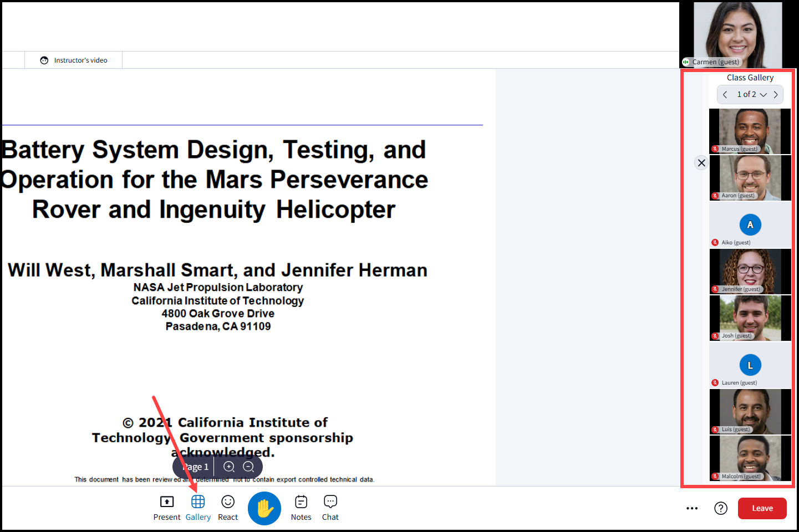The image size is (799, 532).
Task: Open the React emoji menu
Action: (228, 508)
